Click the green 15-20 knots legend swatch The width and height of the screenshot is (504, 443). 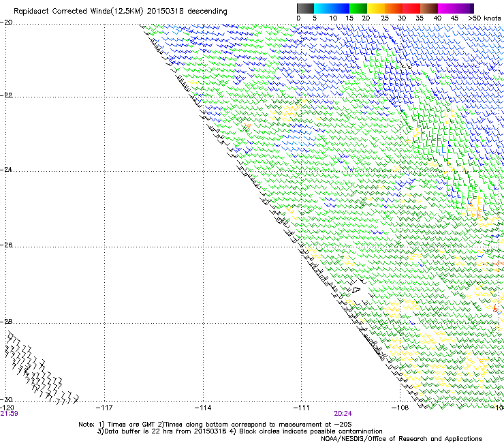358,8
